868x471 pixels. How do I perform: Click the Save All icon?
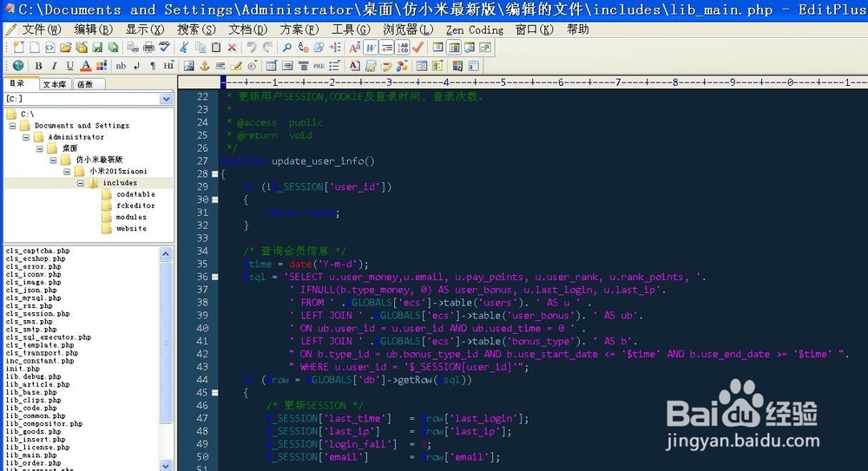coord(113,48)
